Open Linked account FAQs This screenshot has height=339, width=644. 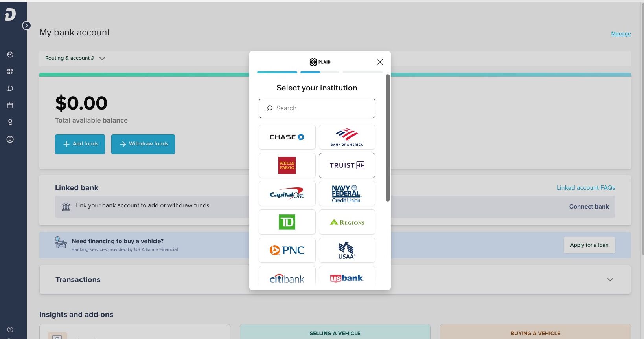586,188
